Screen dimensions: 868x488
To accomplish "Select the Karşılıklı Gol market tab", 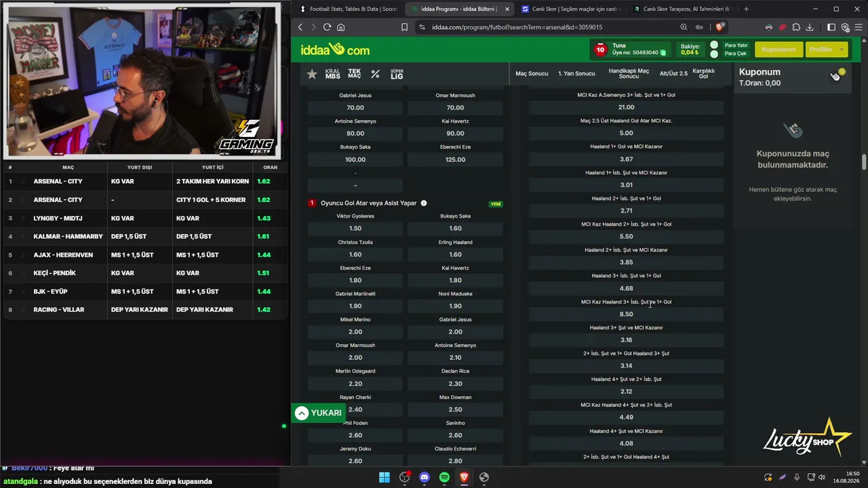I will tap(703, 74).
